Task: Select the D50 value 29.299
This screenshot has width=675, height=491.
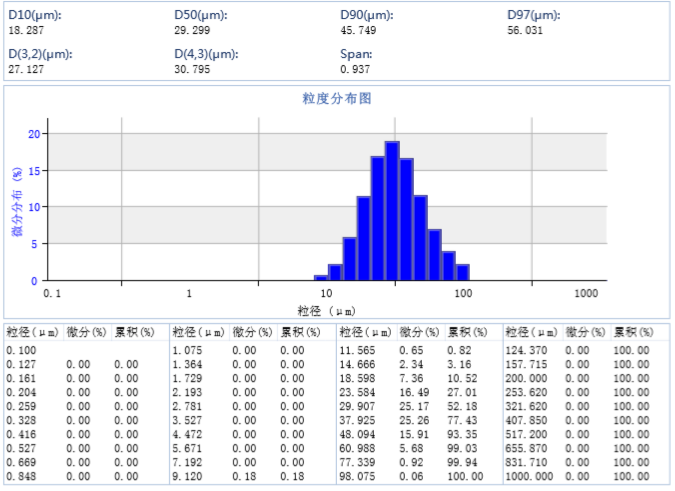Action: click(191, 30)
